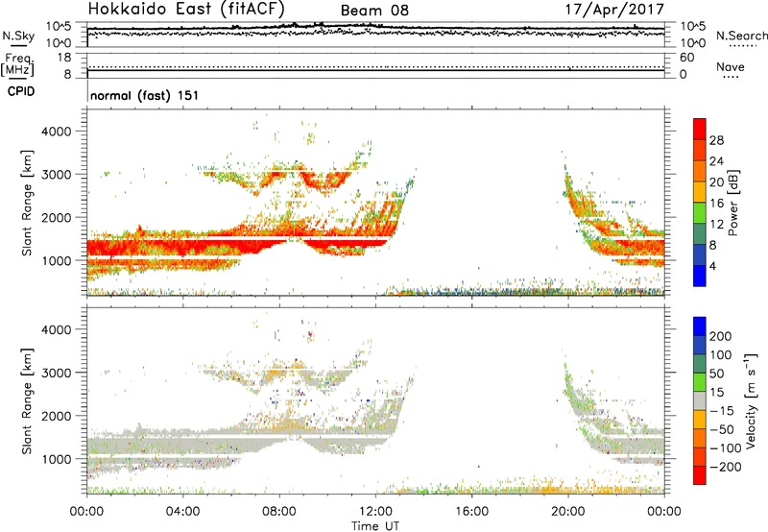Click the '3000' tick of the power panel
This screenshot has height=532, width=768.
[57, 175]
